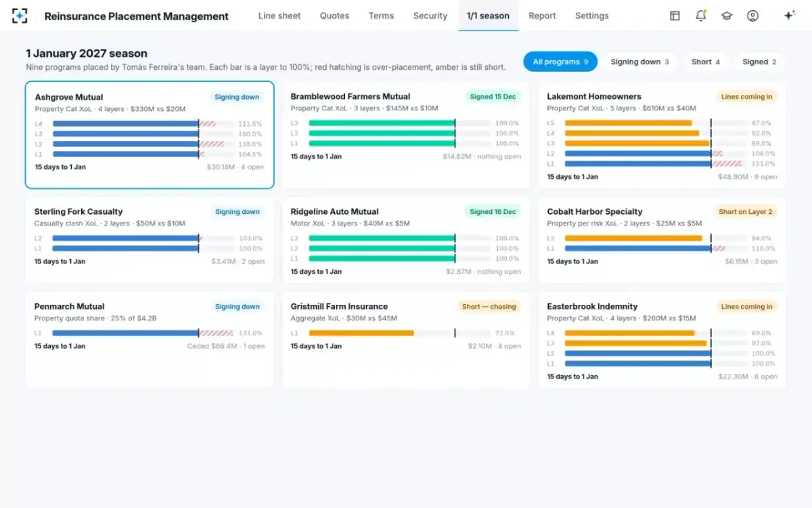Click "$2.10M · 4 open" text
812x508 pixels.
click(x=494, y=346)
